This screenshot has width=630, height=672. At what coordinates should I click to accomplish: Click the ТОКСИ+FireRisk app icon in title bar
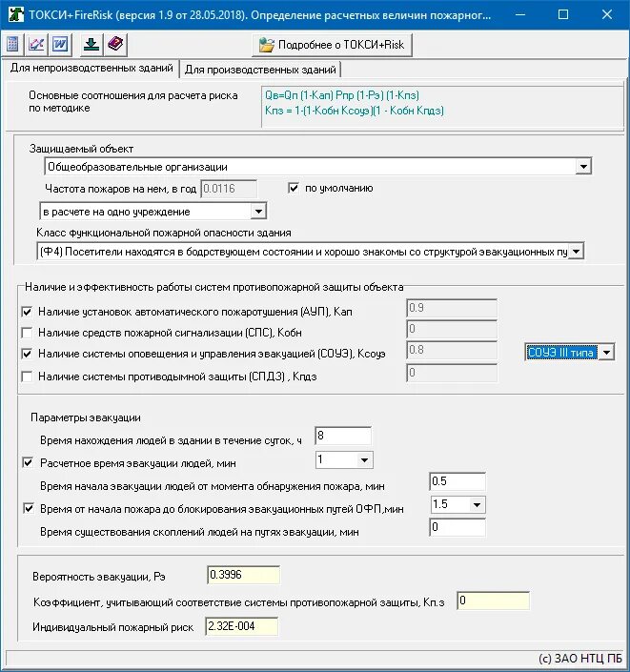[x=16, y=14]
